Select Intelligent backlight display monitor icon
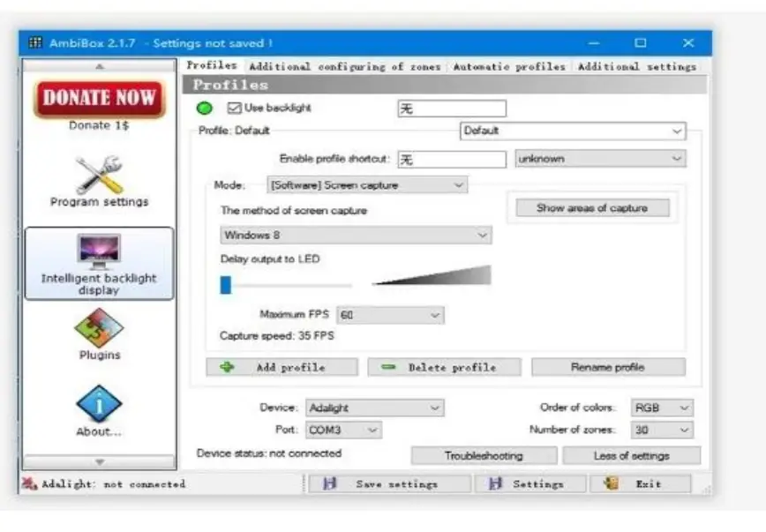 [99, 251]
